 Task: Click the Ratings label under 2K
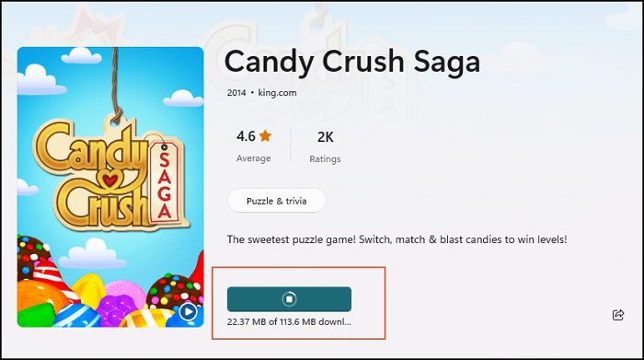pos(325,159)
